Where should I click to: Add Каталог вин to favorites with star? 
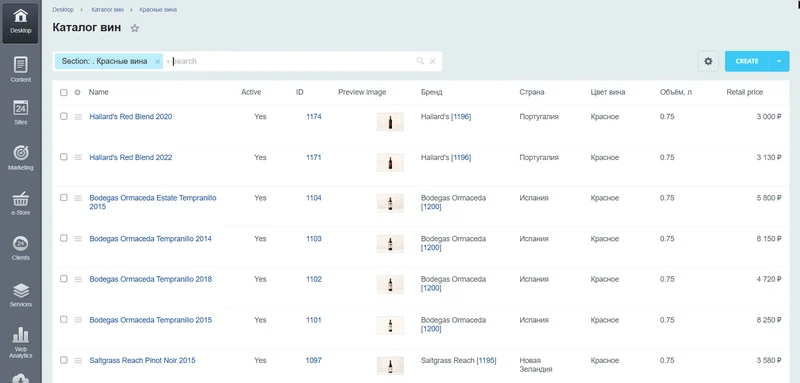(x=135, y=29)
